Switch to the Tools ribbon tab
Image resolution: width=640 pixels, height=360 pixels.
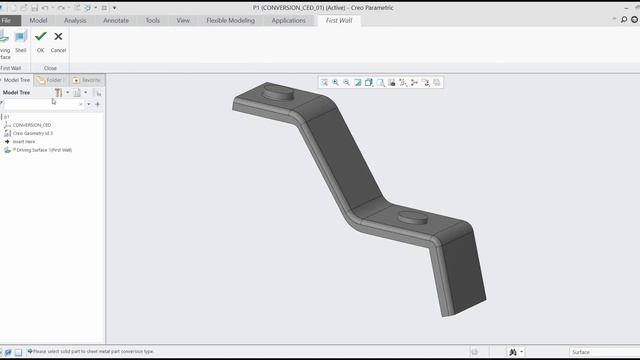click(x=153, y=20)
